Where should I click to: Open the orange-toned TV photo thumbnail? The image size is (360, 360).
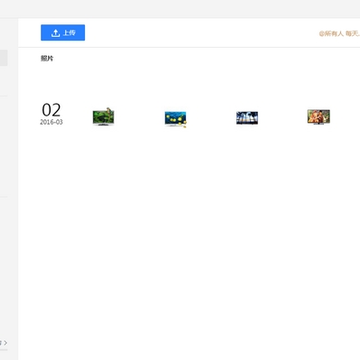(x=319, y=117)
